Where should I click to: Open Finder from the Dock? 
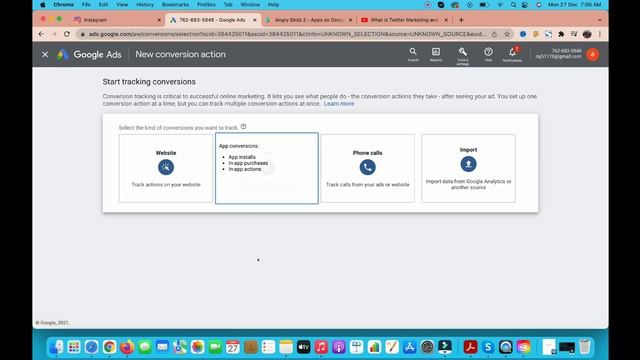tap(56, 347)
